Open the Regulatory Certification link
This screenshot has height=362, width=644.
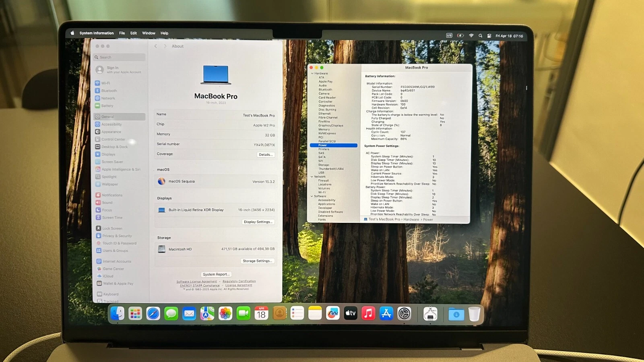[239, 281]
